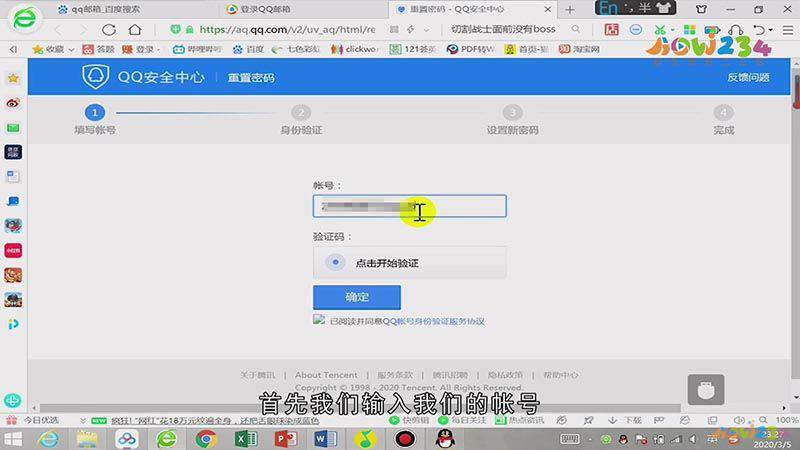Viewport: 800px width, 450px height.
Task: Open the About Tencent footer link
Action: [326, 375]
